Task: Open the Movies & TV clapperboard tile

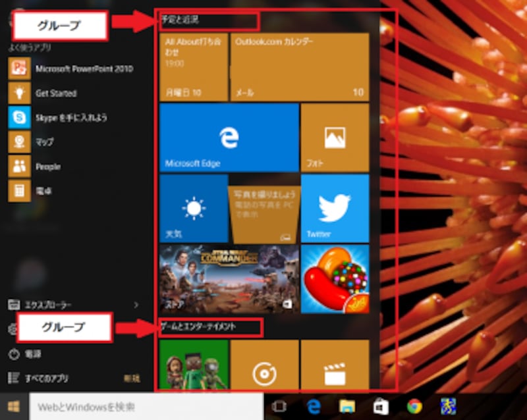Action: pos(335,365)
